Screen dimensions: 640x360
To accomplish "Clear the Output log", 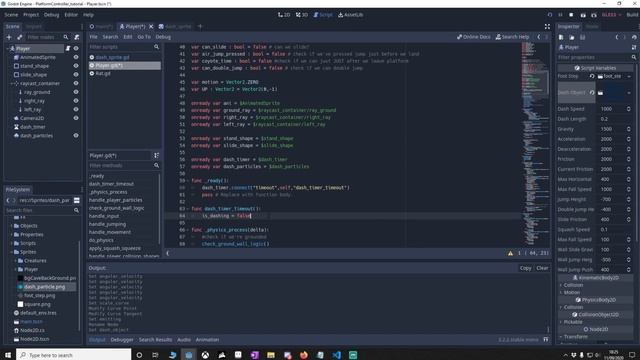I will pyautogui.click(x=542, y=268).
